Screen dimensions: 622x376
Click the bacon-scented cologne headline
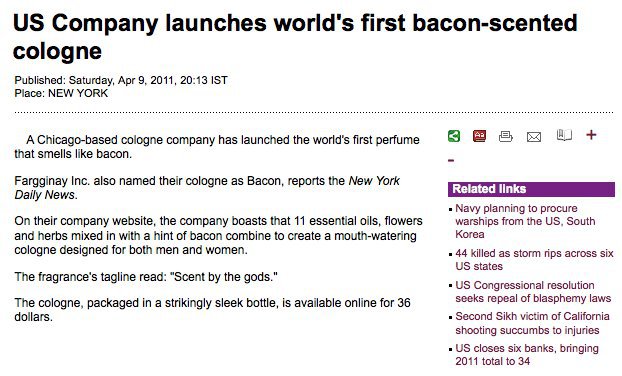click(x=295, y=37)
